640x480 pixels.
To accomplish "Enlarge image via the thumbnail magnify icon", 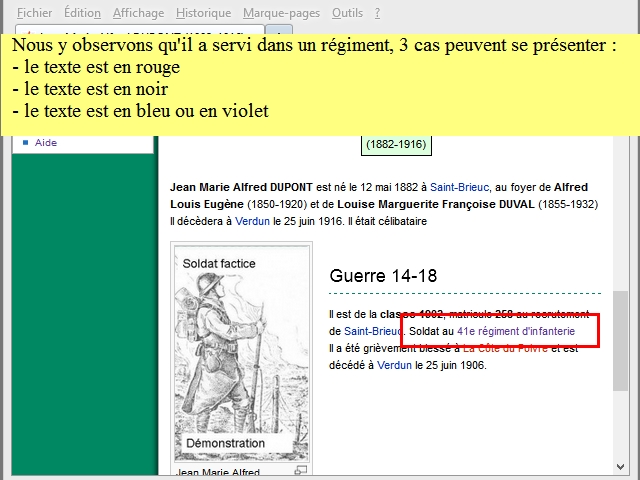I will [301, 471].
